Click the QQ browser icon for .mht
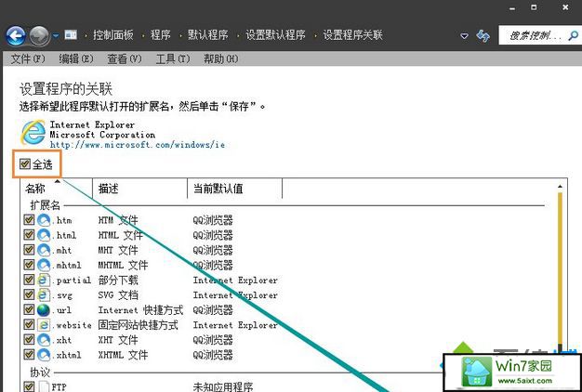 click(x=44, y=250)
